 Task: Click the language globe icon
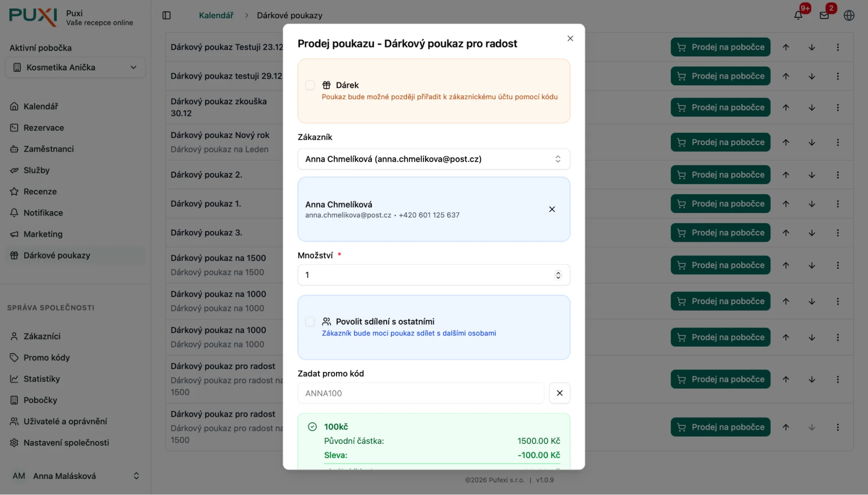[x=849, y=15]
